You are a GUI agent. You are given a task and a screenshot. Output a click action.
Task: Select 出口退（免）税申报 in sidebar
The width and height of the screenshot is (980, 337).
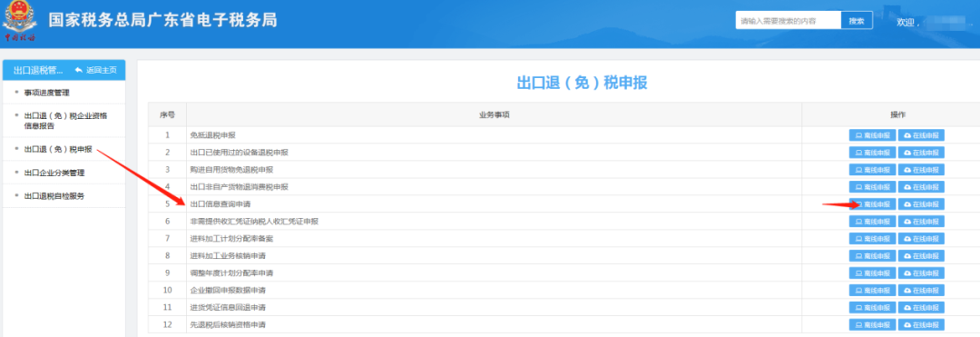(58, 149)
